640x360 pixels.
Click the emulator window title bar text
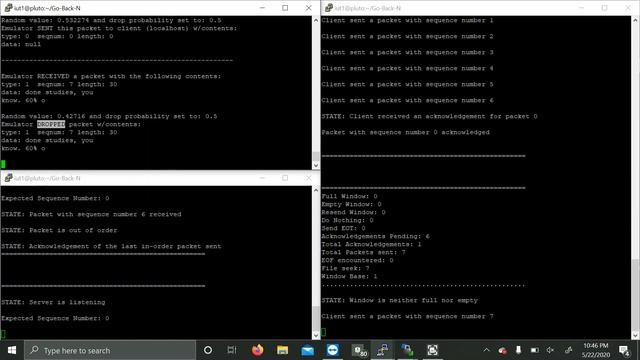coord(47,8)
